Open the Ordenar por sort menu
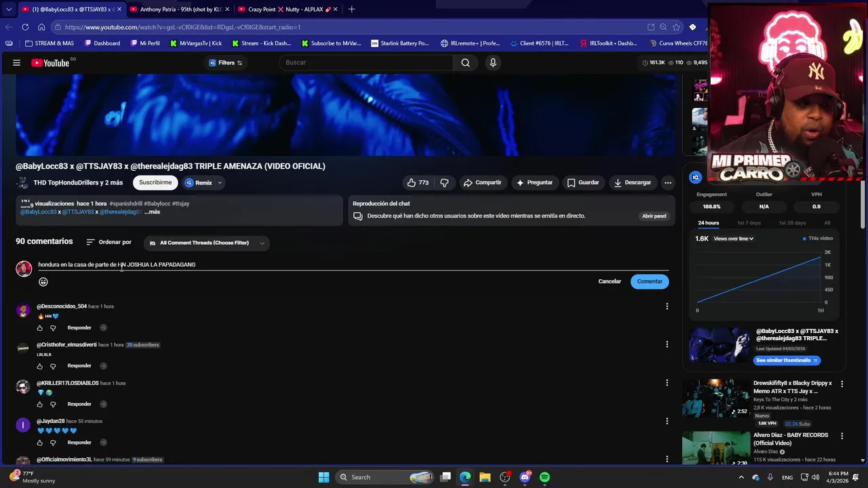The height and width of the screenshot is (488, 868). [x=108, y=242]
